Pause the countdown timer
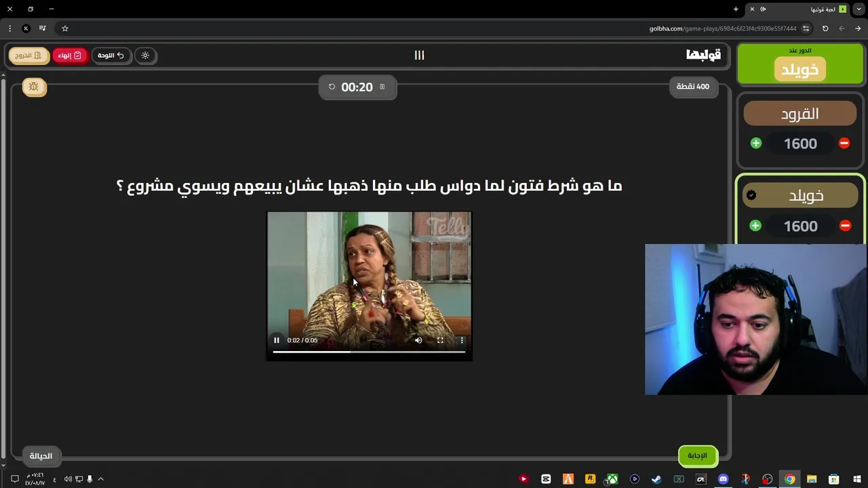 tap(382, 87)
